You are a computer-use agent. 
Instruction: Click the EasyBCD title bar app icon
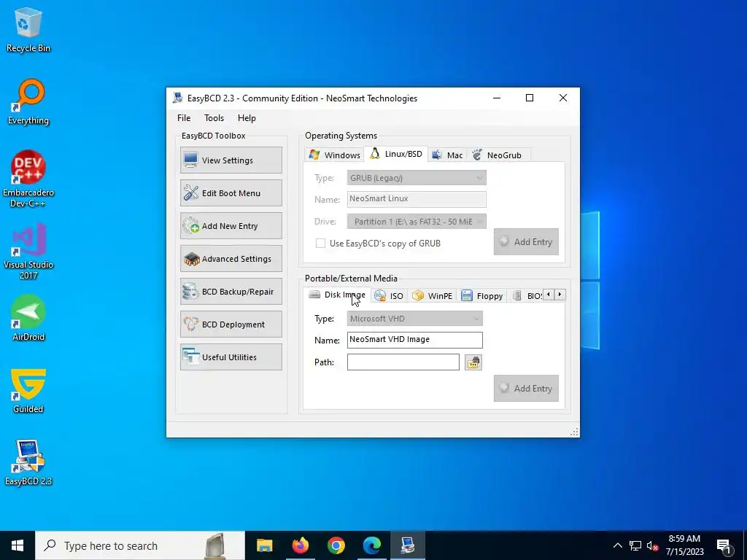178,98
